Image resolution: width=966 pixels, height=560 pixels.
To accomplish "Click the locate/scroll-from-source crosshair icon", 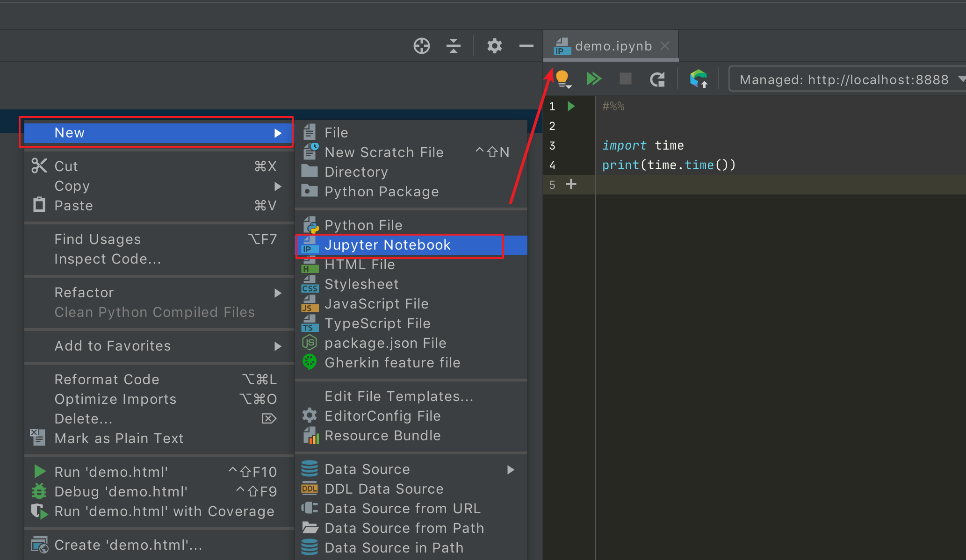I will pyautogui.click(x=421, y=46).
